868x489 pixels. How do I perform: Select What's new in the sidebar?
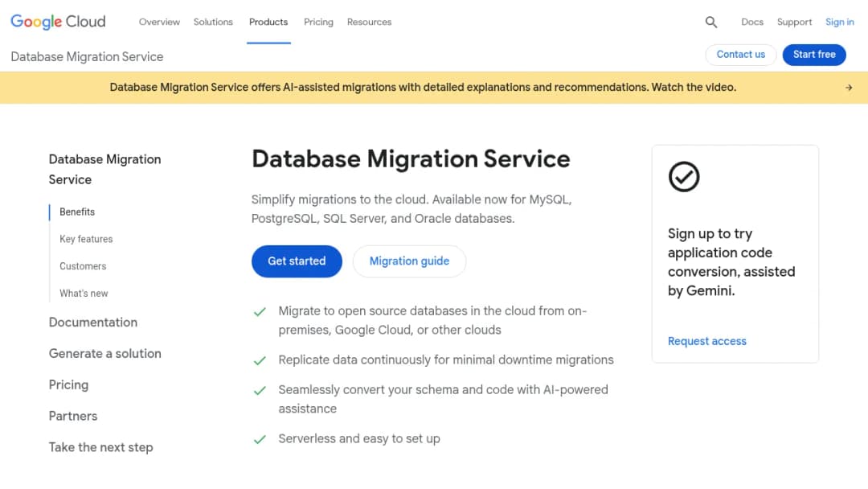point(84,294)
